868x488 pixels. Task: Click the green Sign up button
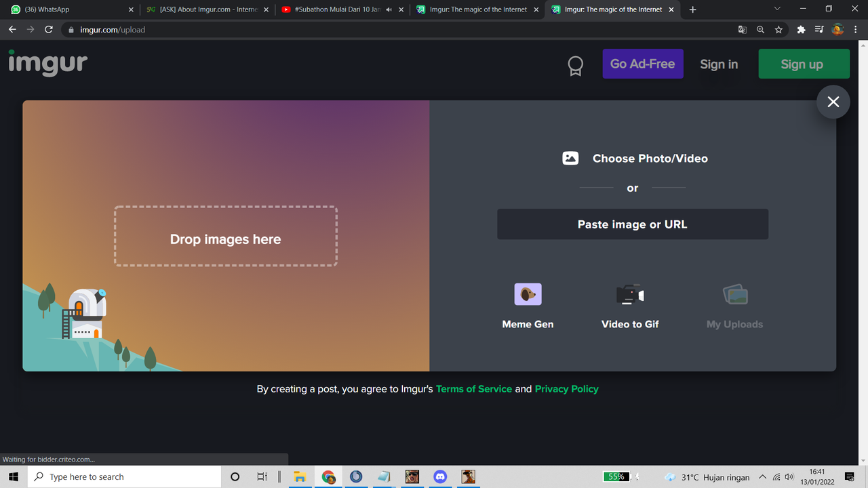point(804,64)
